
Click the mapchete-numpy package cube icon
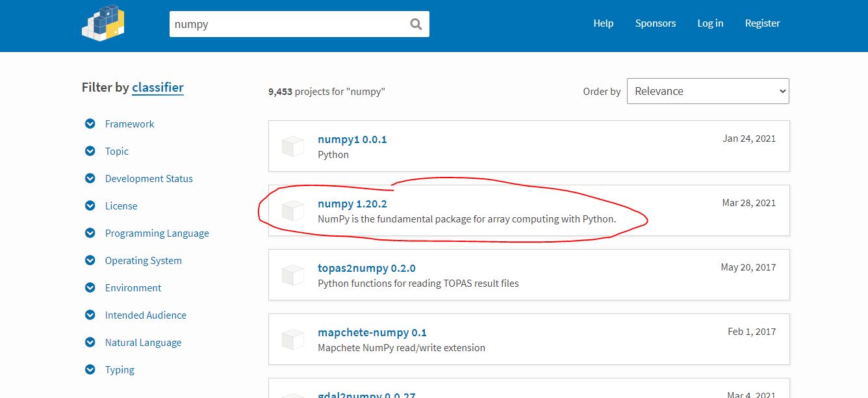click(x=293, y=339)
